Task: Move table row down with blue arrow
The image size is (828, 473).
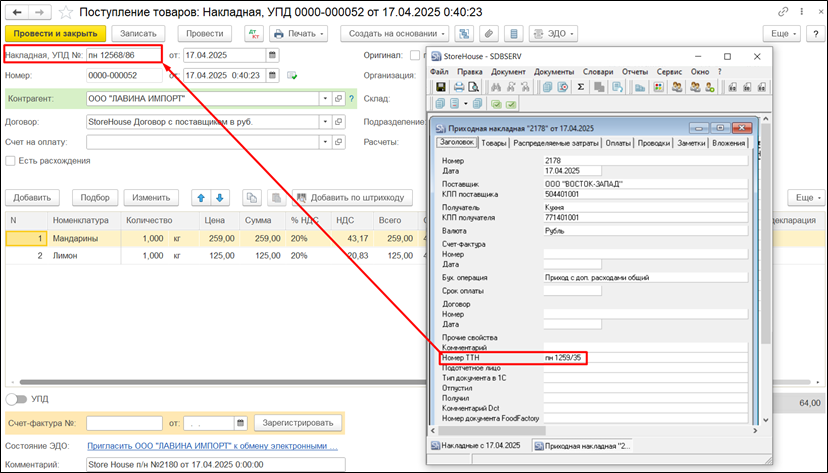Action: tap(221, 198)
